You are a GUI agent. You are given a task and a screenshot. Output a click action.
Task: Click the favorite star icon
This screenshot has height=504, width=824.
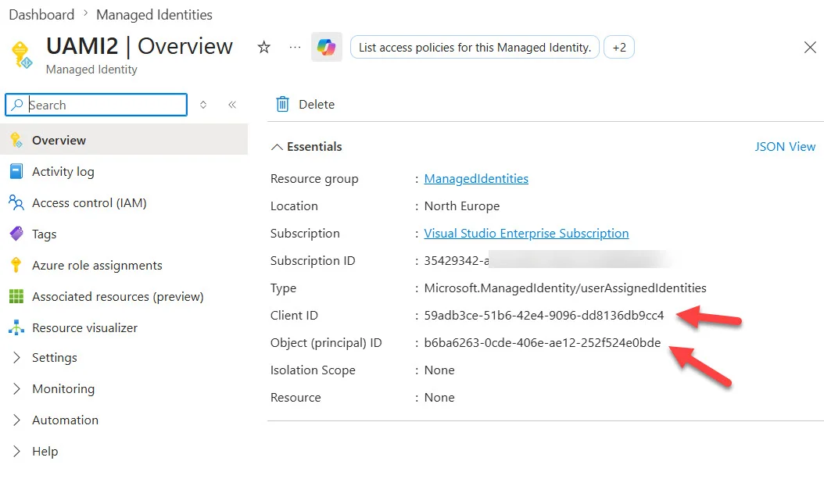pyautogui.click(x=263, y=47)
